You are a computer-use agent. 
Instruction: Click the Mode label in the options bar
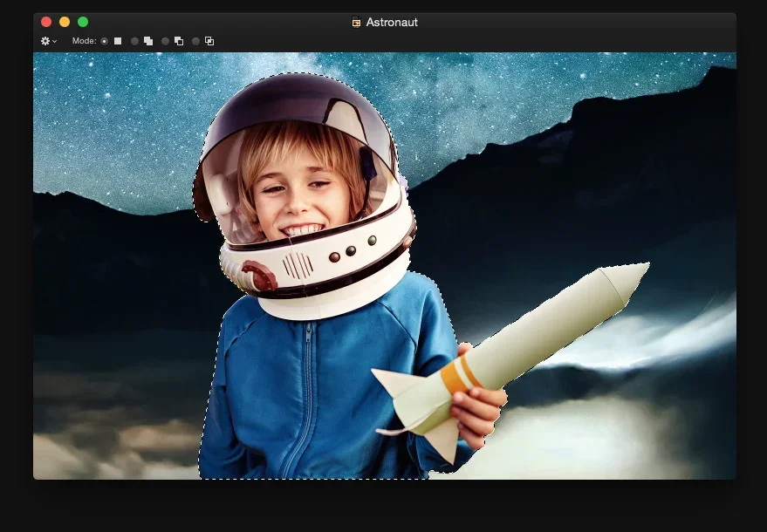(84, 40)
